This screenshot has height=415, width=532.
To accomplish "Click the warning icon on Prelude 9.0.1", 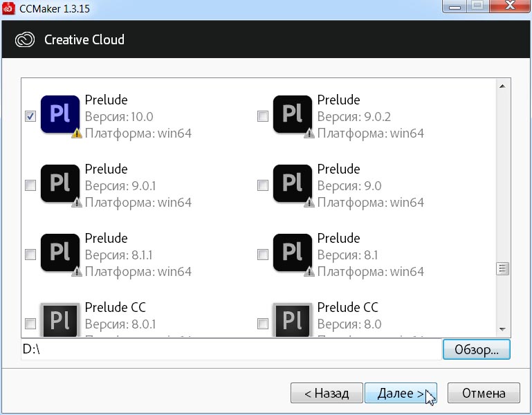I will coord(77,203).
